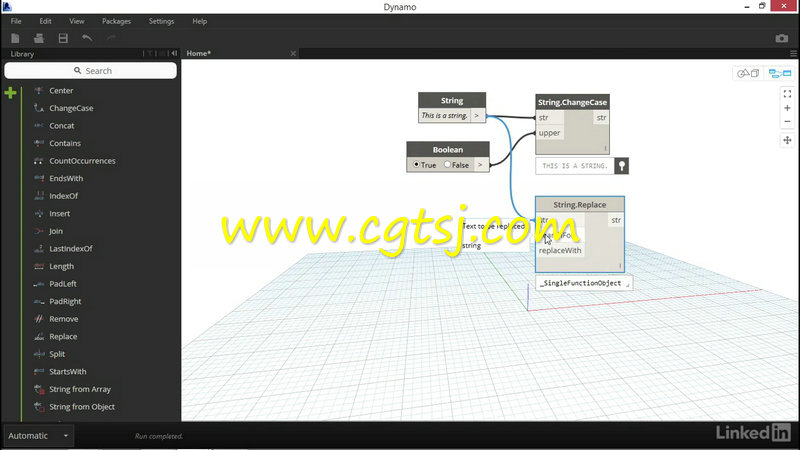This screenshot has height=450, width=800.
Task: Click the Concat node icon
Action: [39, 126]
